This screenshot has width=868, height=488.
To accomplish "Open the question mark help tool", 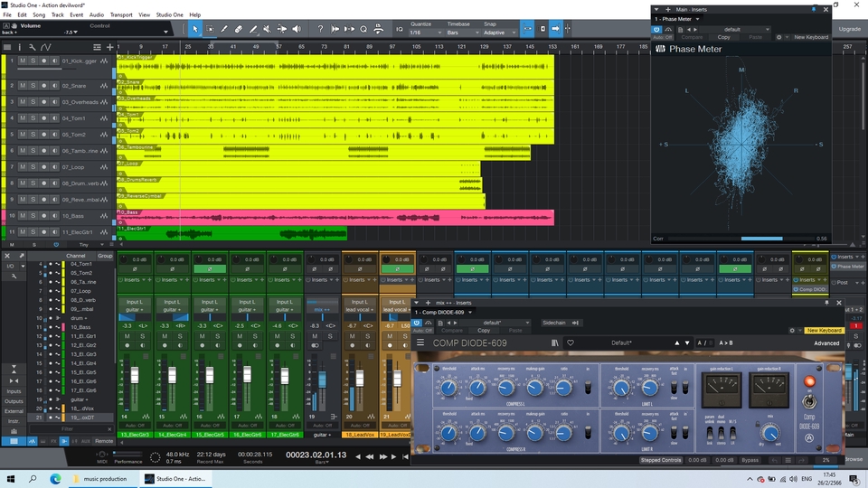I will tap(320, 29).
